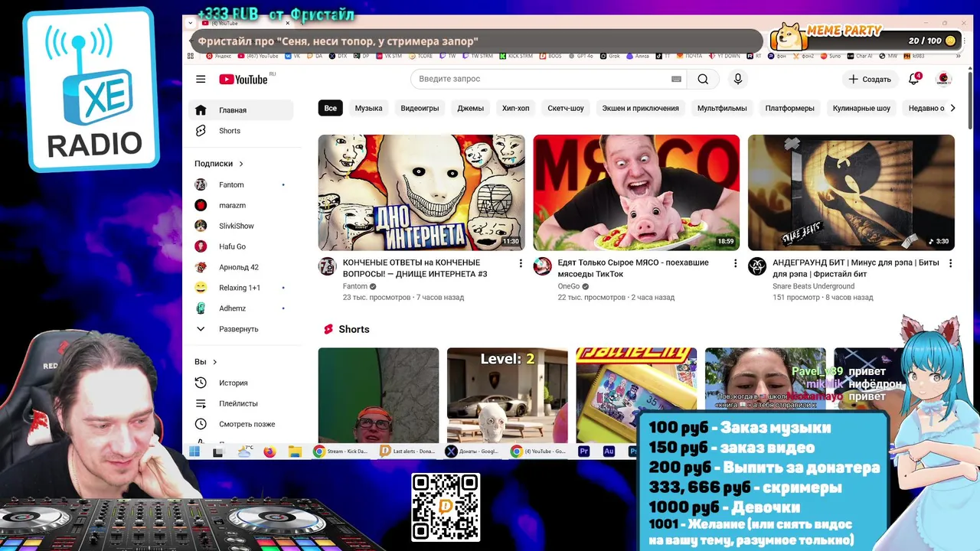Click the Яндекс bookmark in the bookmarks bar
Screen dimensions: 980x551
tap(219, 56)
